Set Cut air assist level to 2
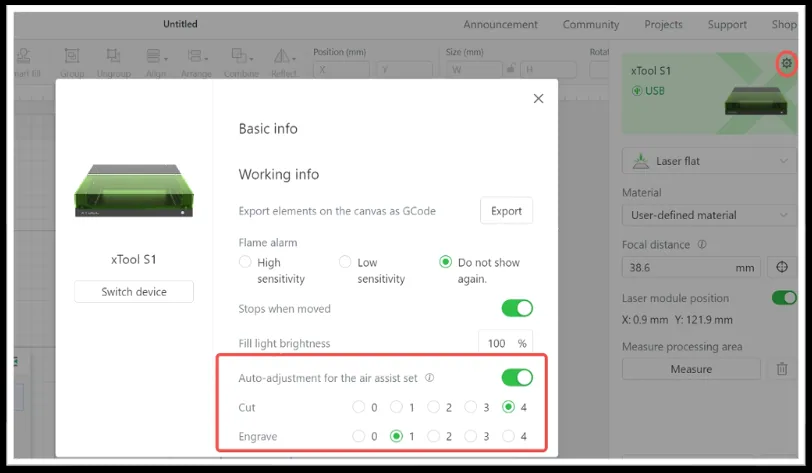The image size is (812, 473). pos(433,407)
